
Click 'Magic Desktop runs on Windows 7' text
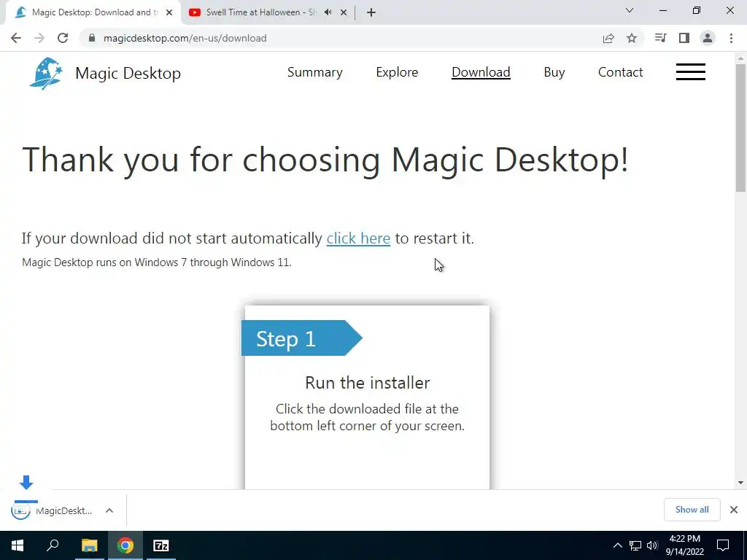[x=156, y=262]
